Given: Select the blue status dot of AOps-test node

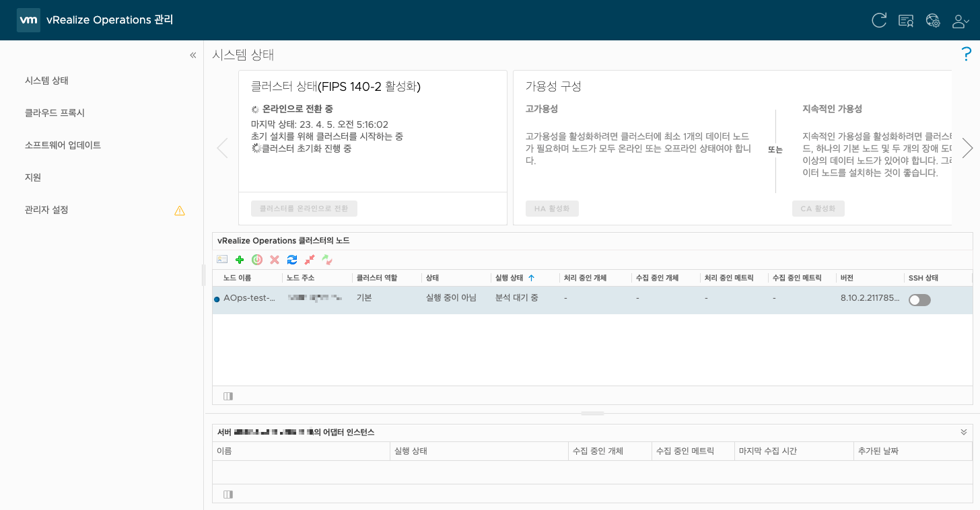Looking at the screenshot, I should (217, 299).
